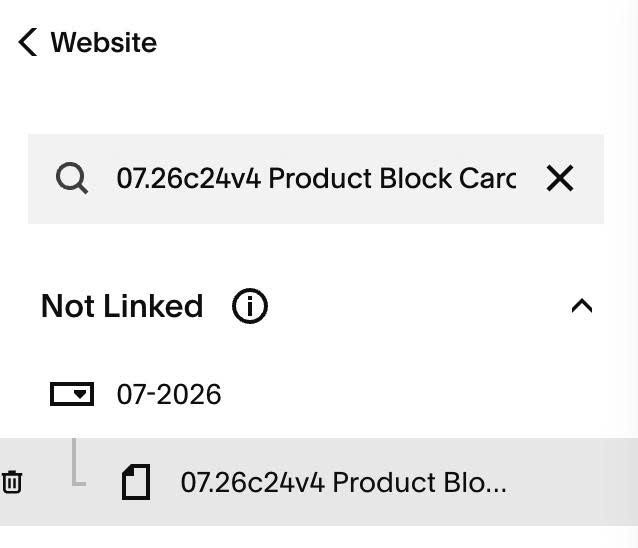Open the Not Linked info tooltip icon
This screenshot has width=638, height=548.
click(x=249, y=306)
